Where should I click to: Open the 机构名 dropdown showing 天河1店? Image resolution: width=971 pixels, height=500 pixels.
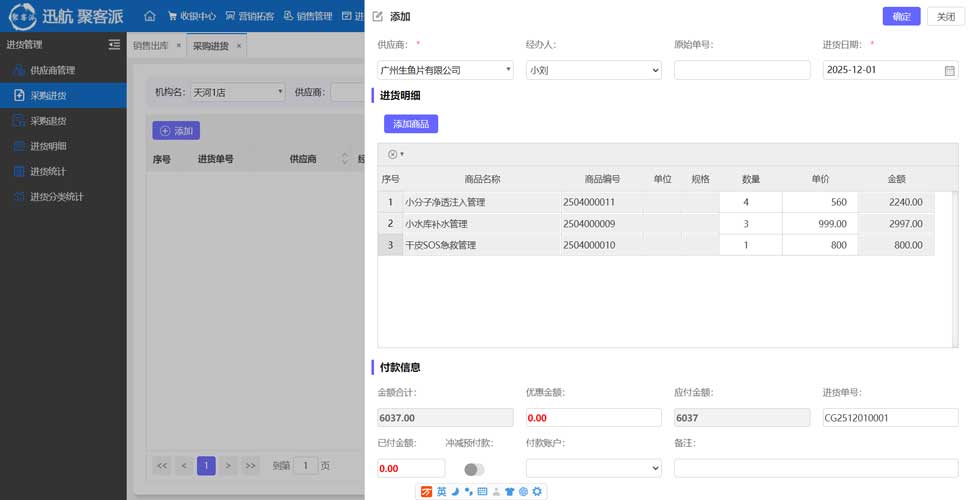click(238, 92)
